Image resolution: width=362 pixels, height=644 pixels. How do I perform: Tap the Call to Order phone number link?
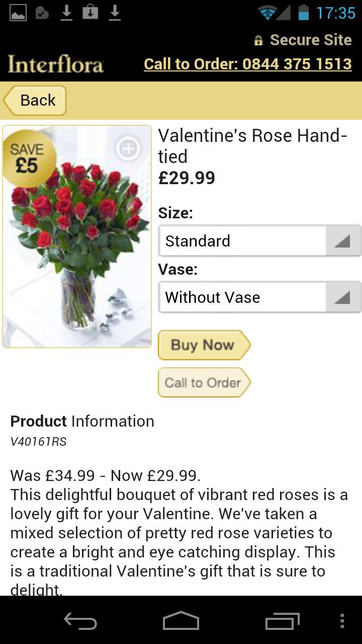coord(247,64)
